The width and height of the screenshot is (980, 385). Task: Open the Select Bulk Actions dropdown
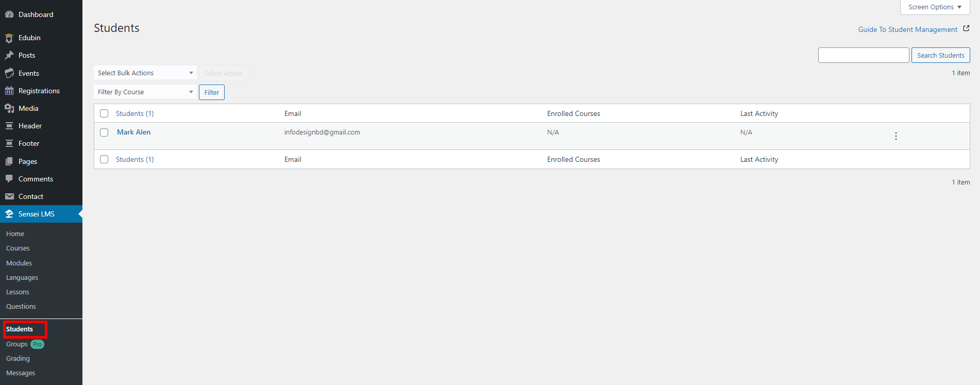pyautogui.click(x=145, y=73)
